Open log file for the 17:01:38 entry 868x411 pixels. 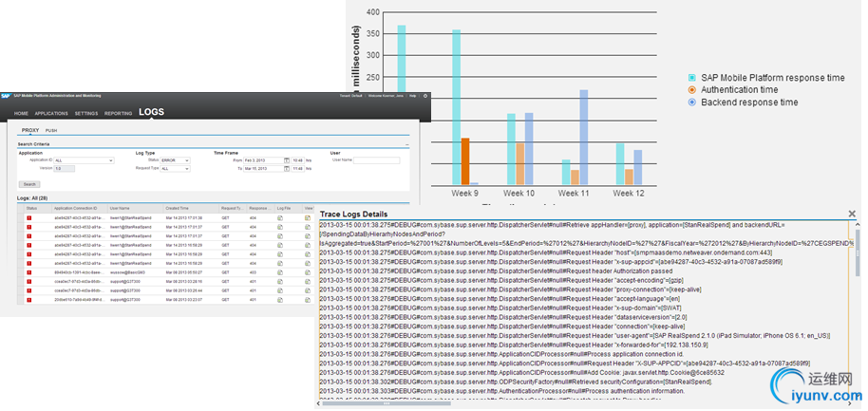coord(280,218)
